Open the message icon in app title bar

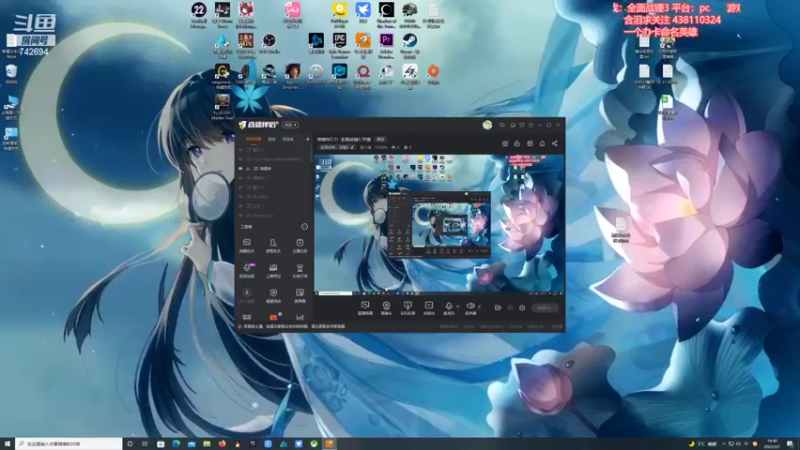click(502, 125)
